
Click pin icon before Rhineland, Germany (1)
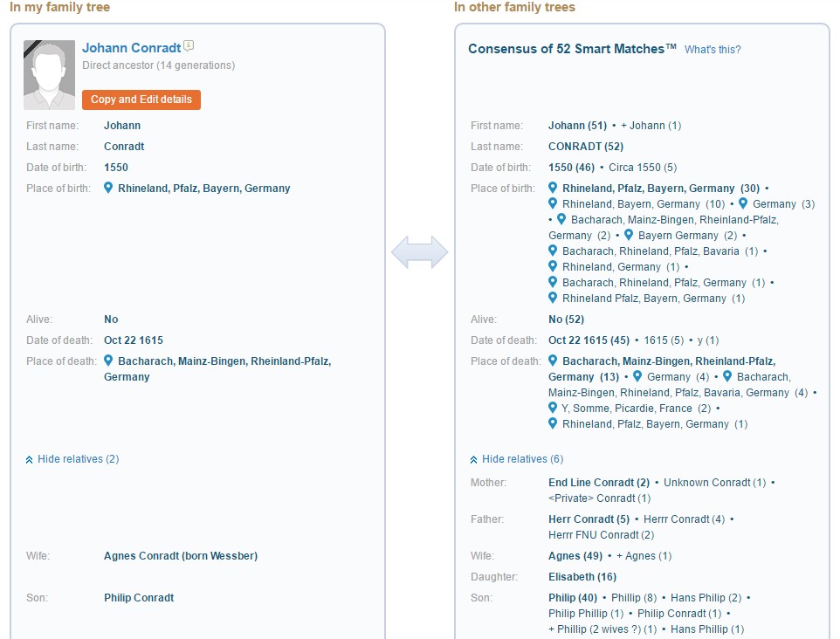554,266
